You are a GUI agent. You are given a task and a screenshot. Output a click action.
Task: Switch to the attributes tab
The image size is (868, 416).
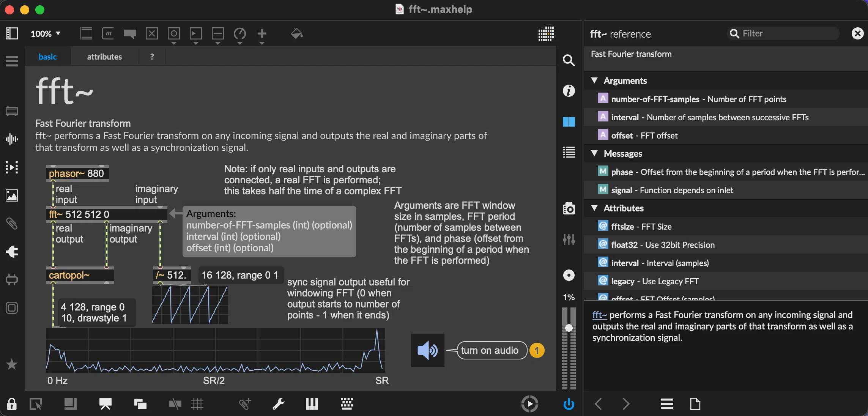tap(104, 57)
